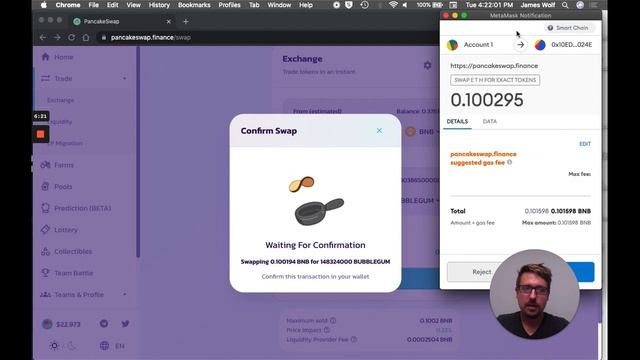
Task: Click the Chrome home icon
Action: [86, 37]
